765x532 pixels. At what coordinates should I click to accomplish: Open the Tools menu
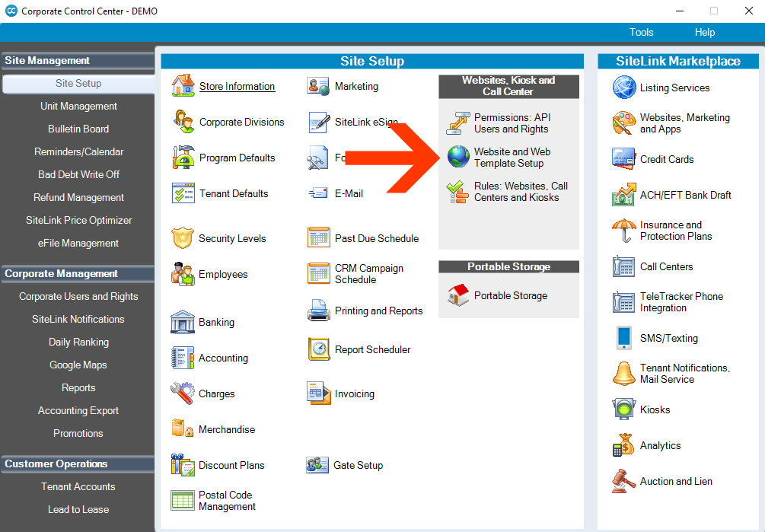[641, 32]
